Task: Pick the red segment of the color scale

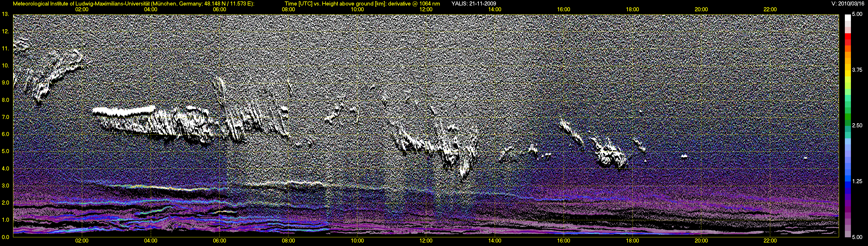Action: point(847,37)
